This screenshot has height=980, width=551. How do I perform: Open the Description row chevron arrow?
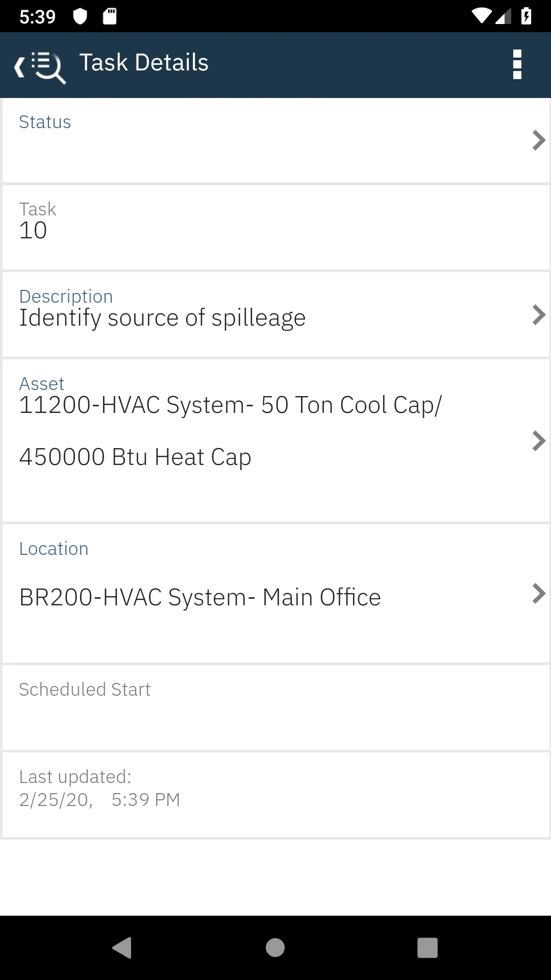538,315
